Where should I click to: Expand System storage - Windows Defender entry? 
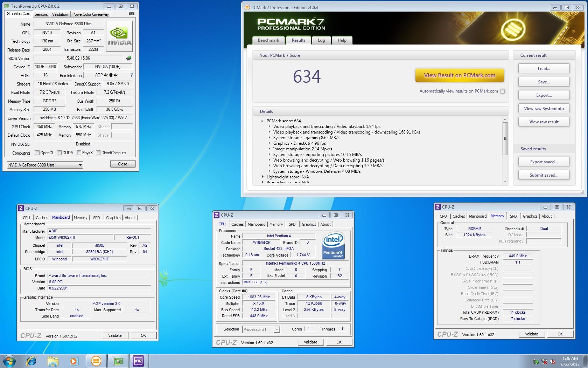point(269,171)
